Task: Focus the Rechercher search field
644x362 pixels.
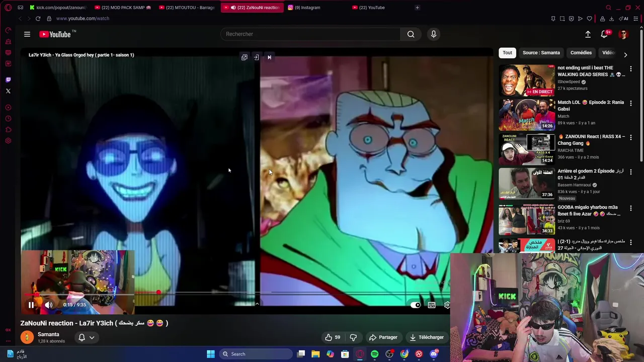Action: click(310, 34)
